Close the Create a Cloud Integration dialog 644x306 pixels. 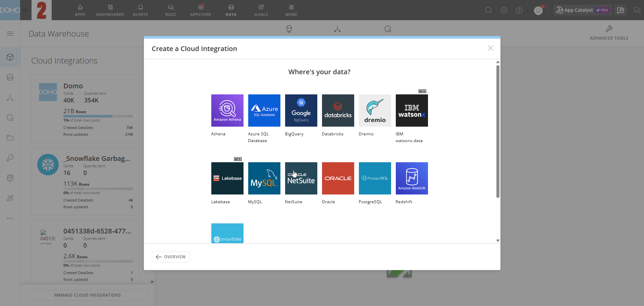pos(490,48)
